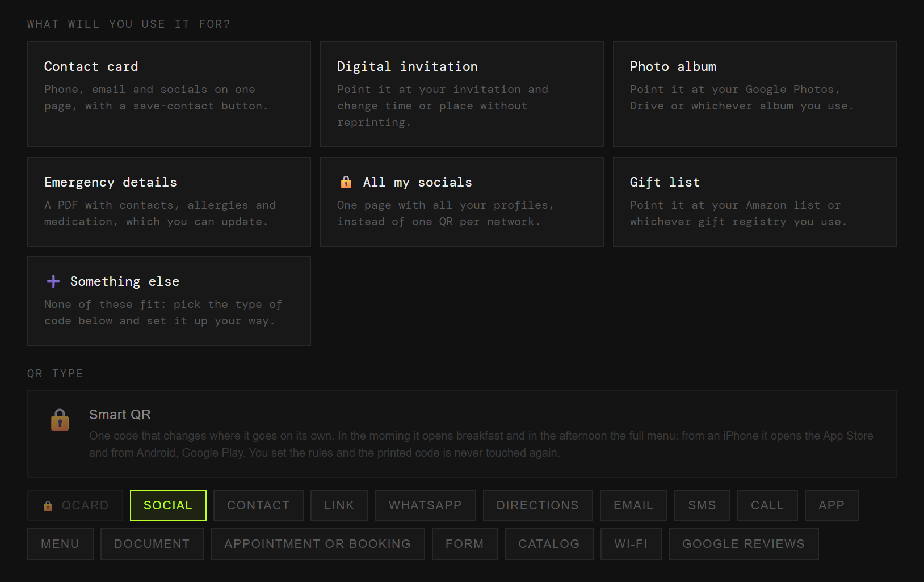The image size is (924, 582).
Task: Click the small lock icon on QCARD
Action: (48, 505)
